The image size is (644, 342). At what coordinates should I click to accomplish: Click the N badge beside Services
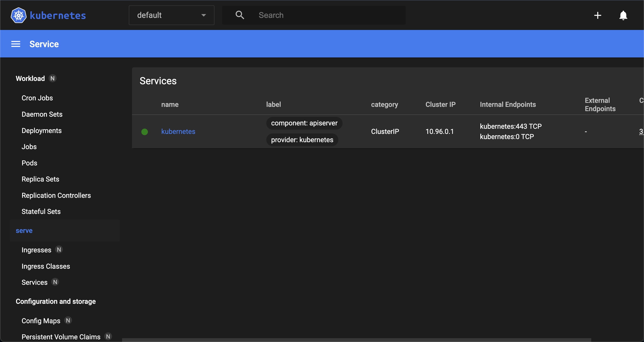coord(55,282)
